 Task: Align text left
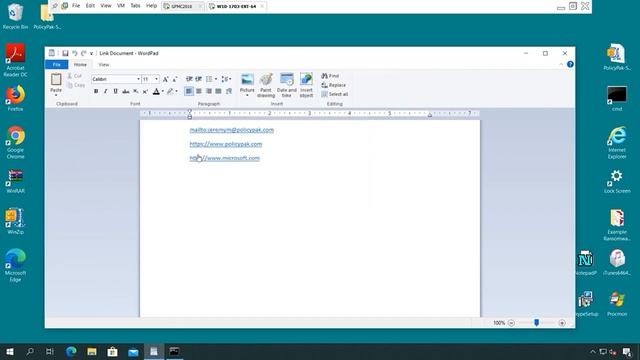coord(189,91)
